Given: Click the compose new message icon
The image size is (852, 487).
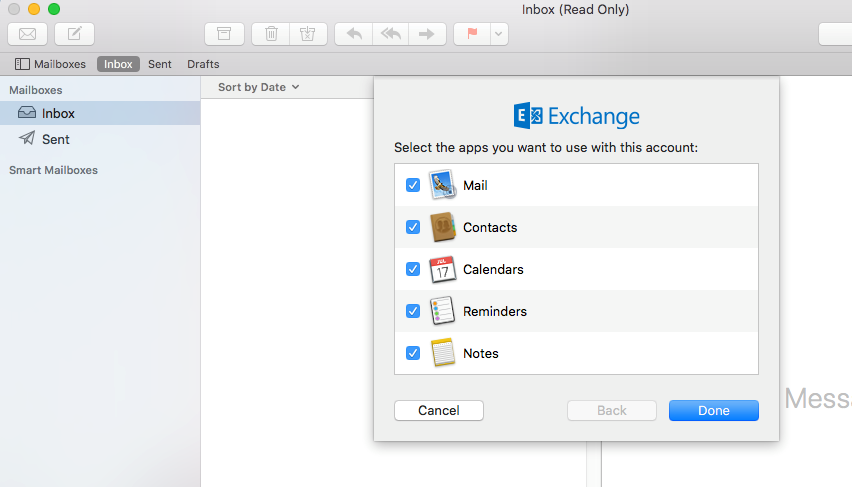Looking at the screenshot, I should [x=74, y=33].
